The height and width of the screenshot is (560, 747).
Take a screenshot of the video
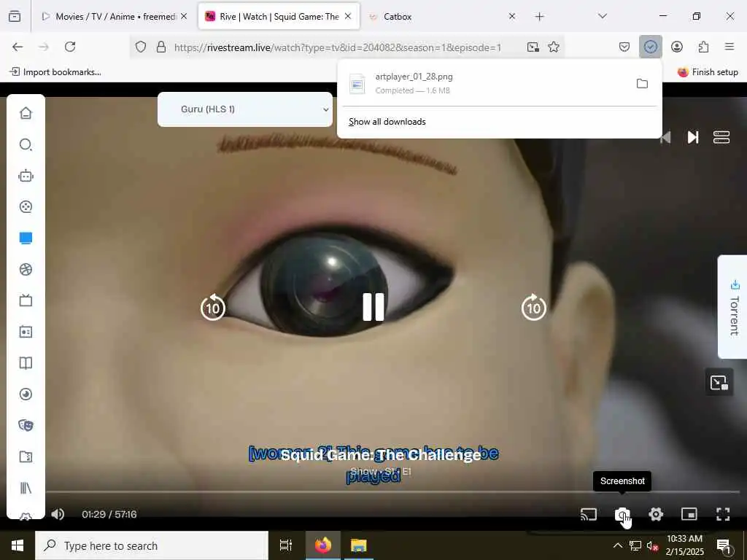(622, 515)
